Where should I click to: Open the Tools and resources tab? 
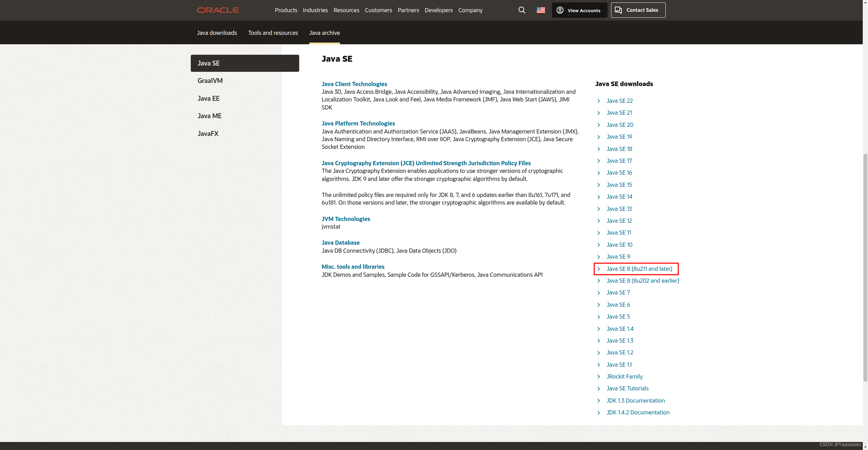[x=273, y=33]
